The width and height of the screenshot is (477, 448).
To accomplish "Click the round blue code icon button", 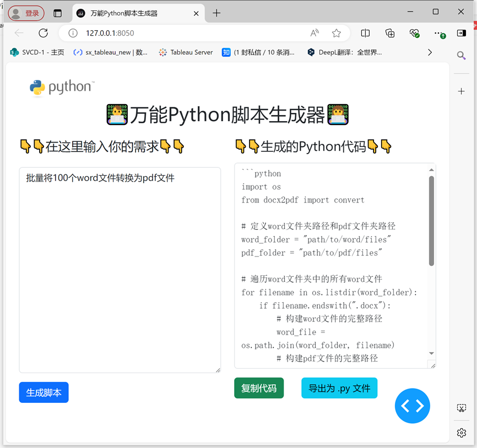I will pos(412,406).
